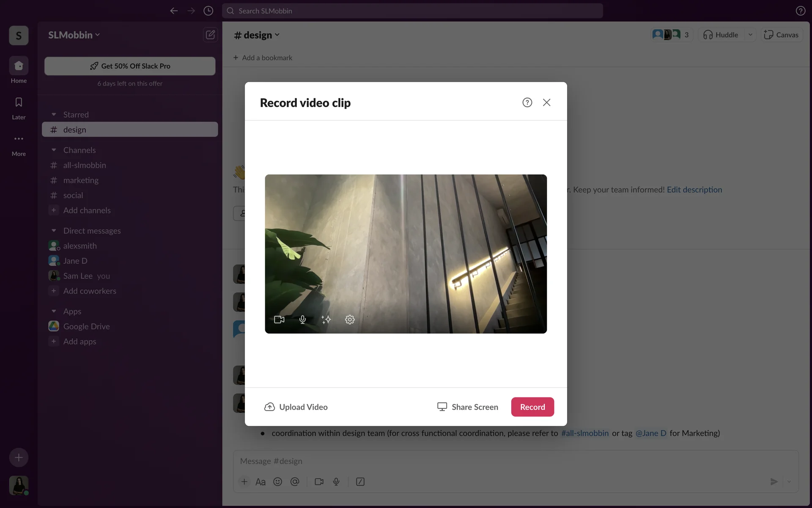Click the help icon in dialog
The image size is (812, 508).
527,102
